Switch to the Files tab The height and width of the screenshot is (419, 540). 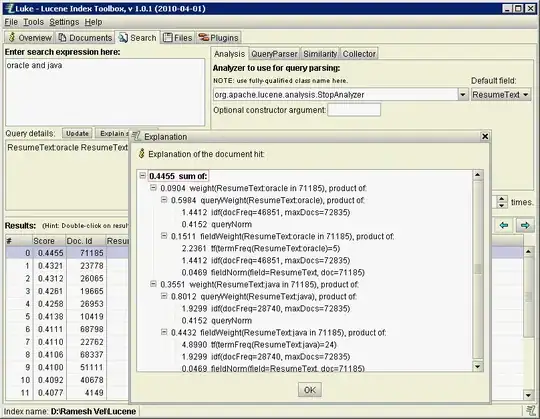tap(178, 38)
